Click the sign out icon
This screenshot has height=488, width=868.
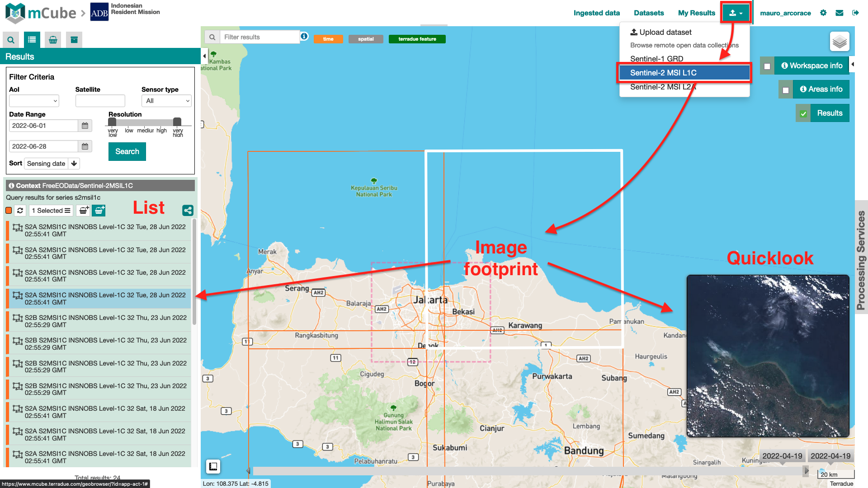pos(855,13)
